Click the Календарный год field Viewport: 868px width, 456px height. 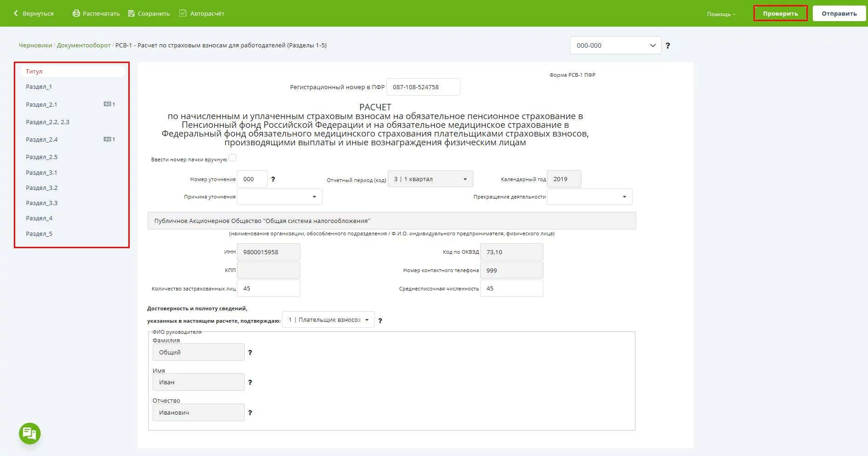pyautogui.click(x=564, y=179)
